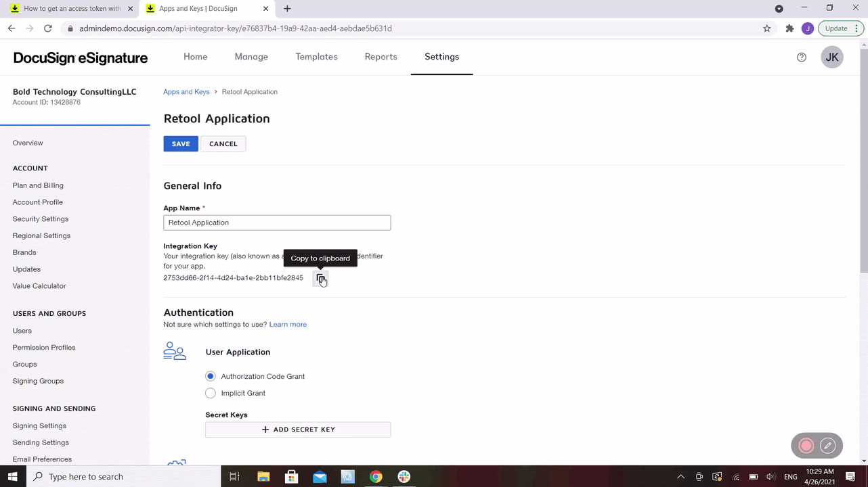Reload the current page
This screenshot has width=868, height=487.
click(48, 28)
